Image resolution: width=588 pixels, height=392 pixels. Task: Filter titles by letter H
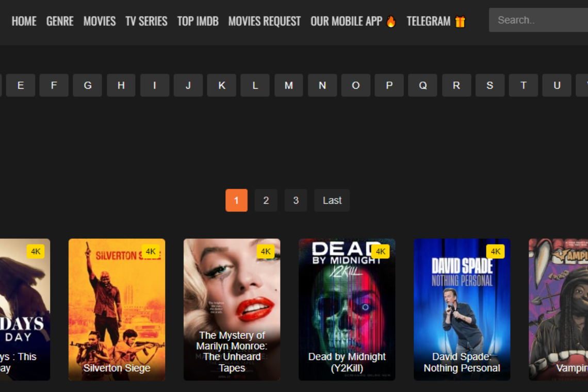click(121, 86)
